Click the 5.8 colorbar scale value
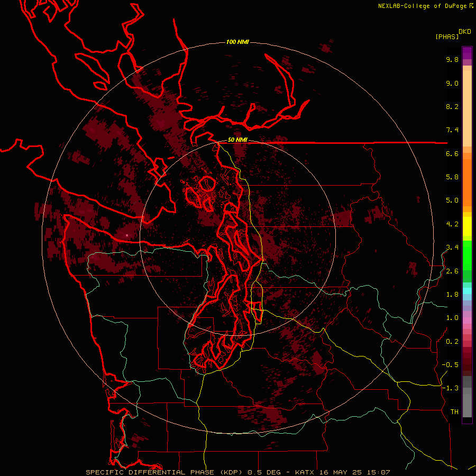The image size is (476, 476). coord(452,177)
